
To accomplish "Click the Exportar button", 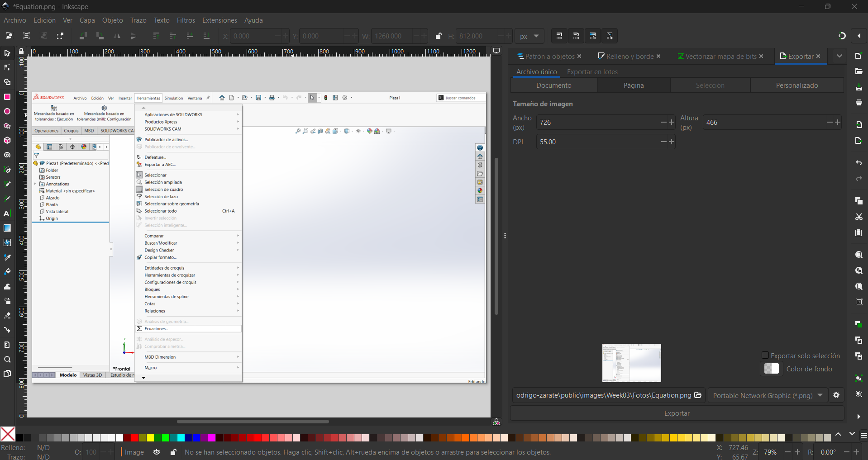I will [x=677, y=413].
